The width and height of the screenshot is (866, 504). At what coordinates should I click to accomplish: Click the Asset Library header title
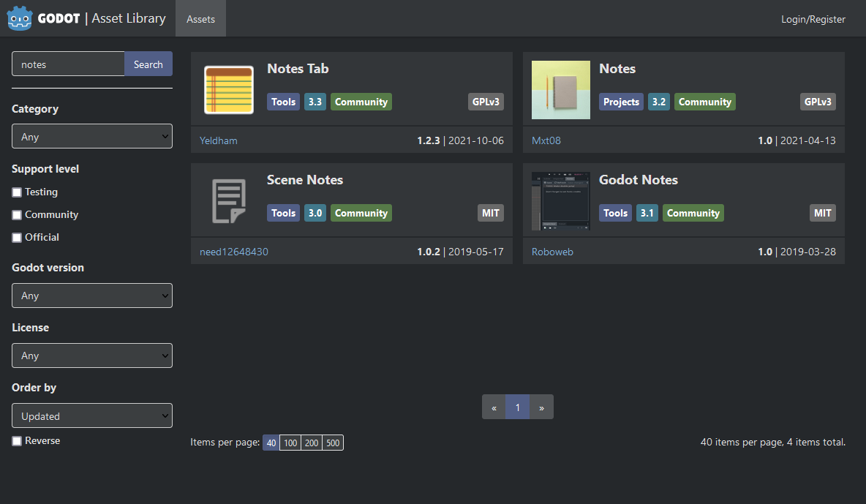pos(129,18)
